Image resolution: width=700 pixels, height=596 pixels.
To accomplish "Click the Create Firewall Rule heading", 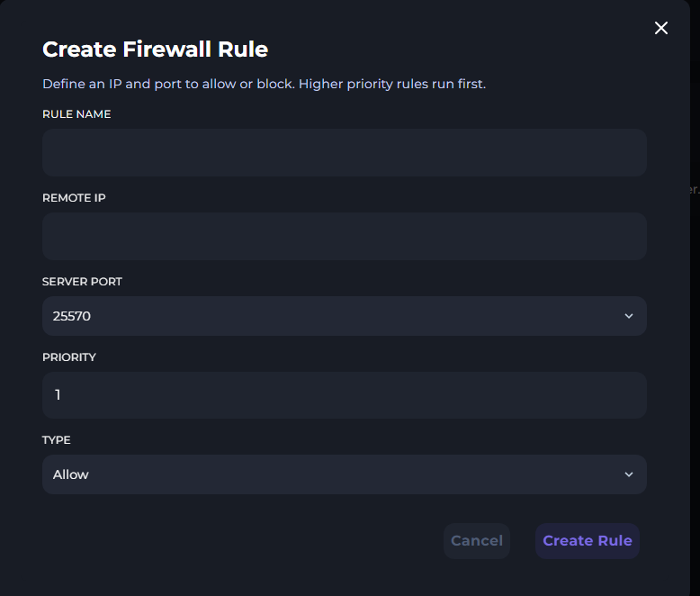I will click(155, 50).
